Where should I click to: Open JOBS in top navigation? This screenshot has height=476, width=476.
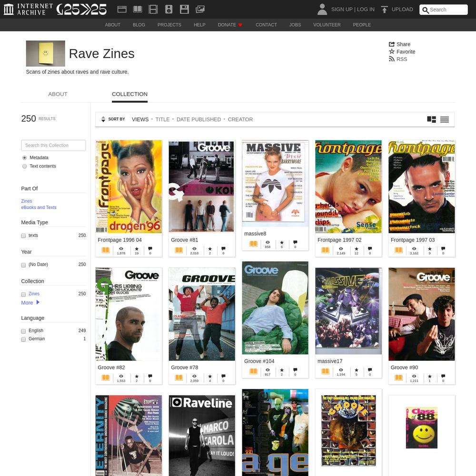click(x=295, y=25)
